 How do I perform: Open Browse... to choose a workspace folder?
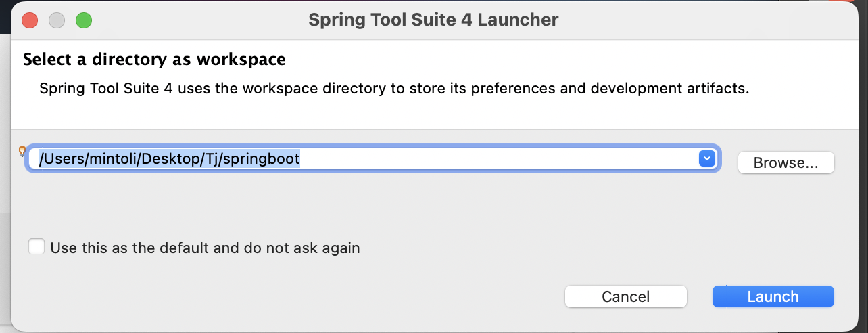pyautogui.click(x=786, y=162)
